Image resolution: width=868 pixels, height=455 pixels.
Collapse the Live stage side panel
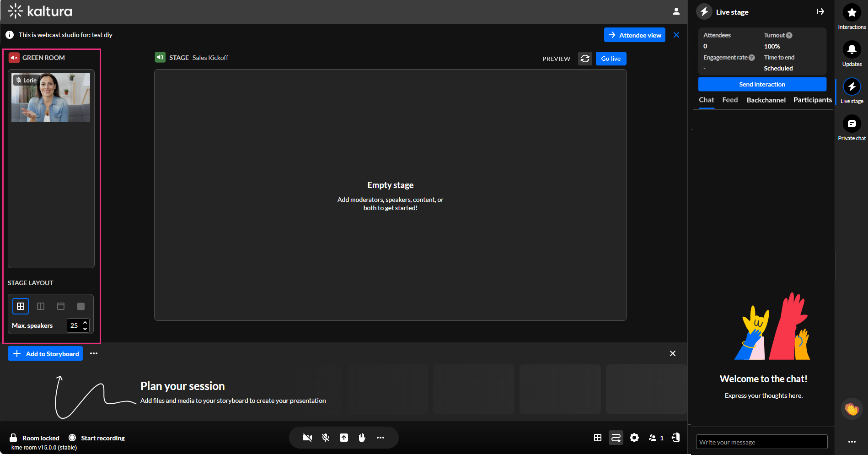tap(820, 11)
